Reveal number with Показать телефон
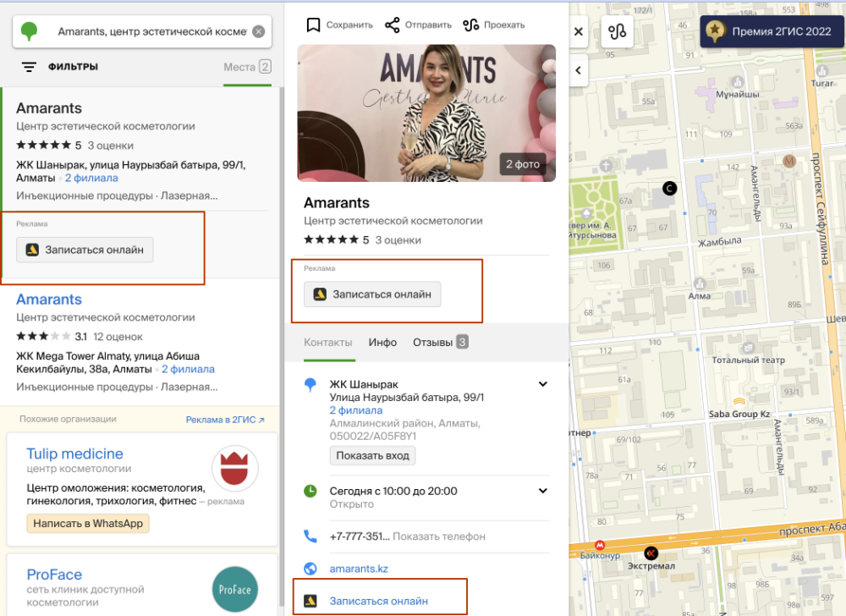Viewport: 846px width, 616px height. (x=438, y=536)
